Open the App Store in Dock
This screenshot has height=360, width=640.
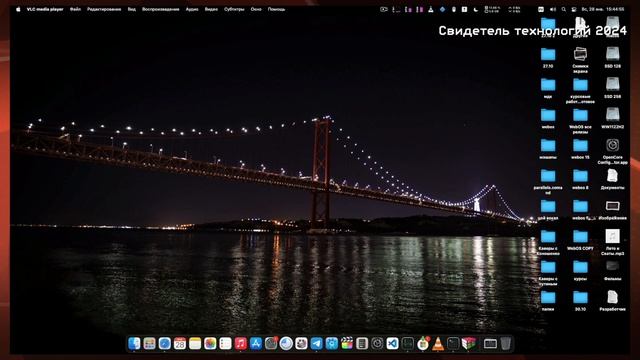256,344
